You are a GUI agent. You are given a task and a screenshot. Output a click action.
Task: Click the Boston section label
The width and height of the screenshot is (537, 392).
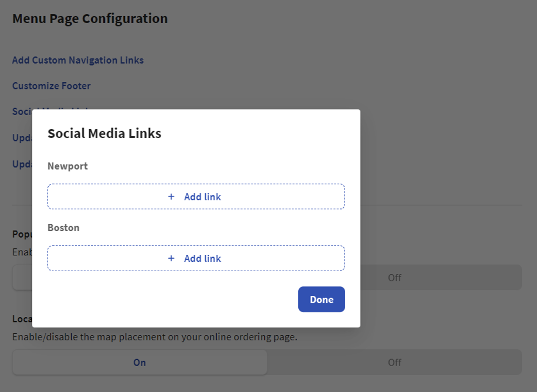coord(63,227)
